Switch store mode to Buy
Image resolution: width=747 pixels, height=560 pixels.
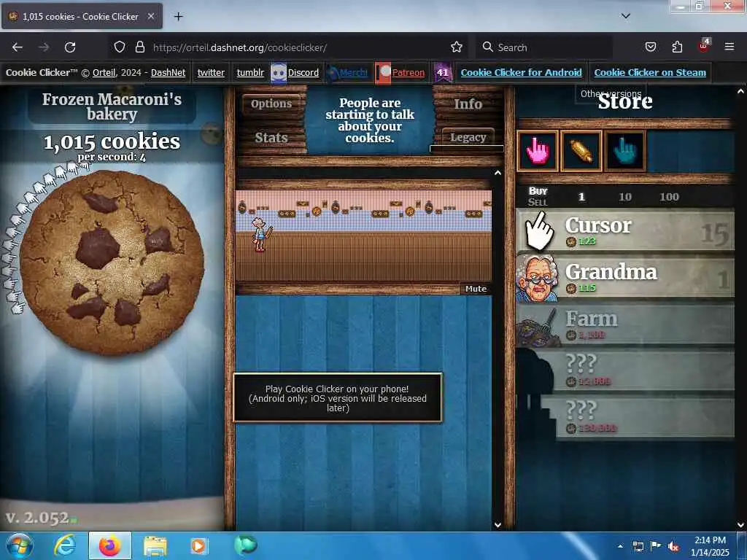(538, 191)
